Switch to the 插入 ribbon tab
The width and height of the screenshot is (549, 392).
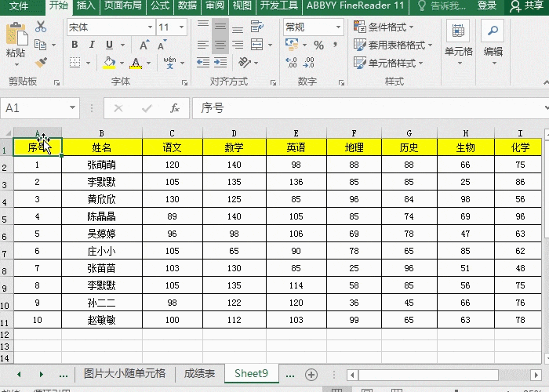point(86,5)
